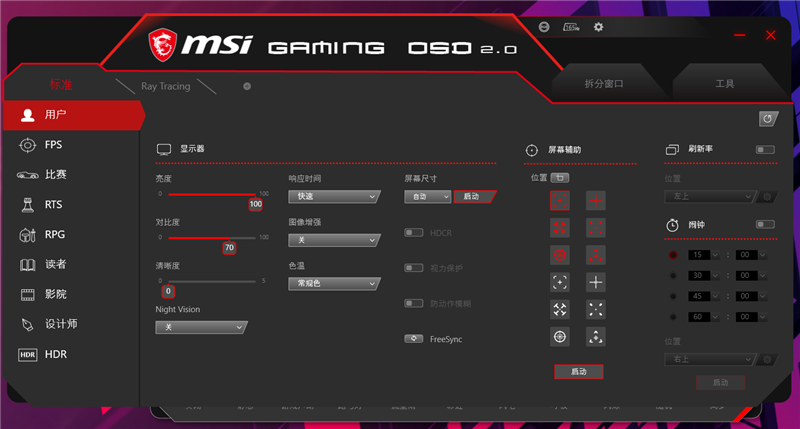Open the 比赛 racing car mode
800x429 pixels.
(71, 175)
